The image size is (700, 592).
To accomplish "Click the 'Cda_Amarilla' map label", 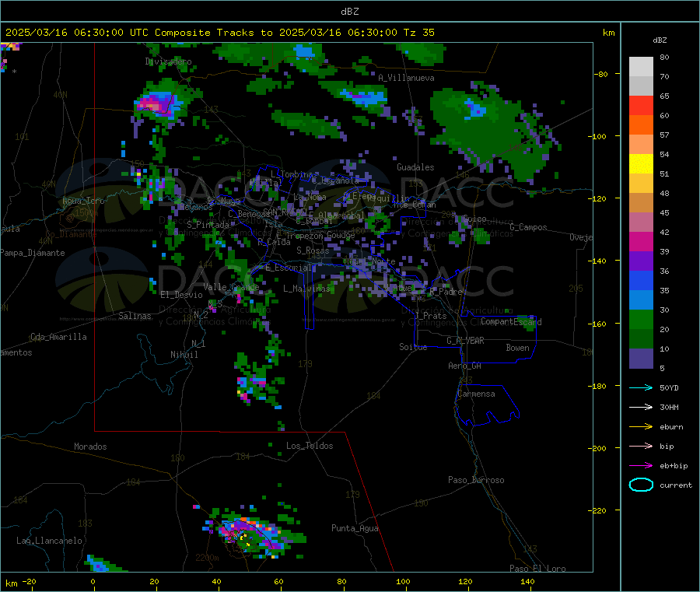I will pos(58,337).
